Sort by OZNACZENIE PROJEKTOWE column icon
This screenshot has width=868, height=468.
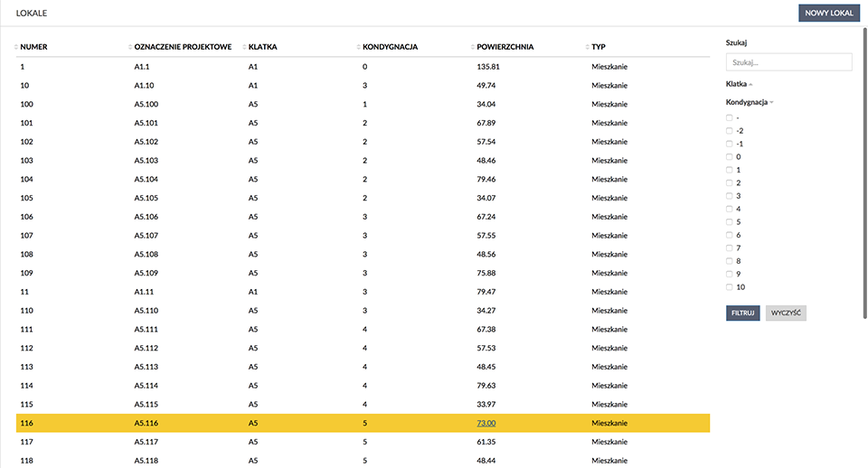[x=130, y=47]
